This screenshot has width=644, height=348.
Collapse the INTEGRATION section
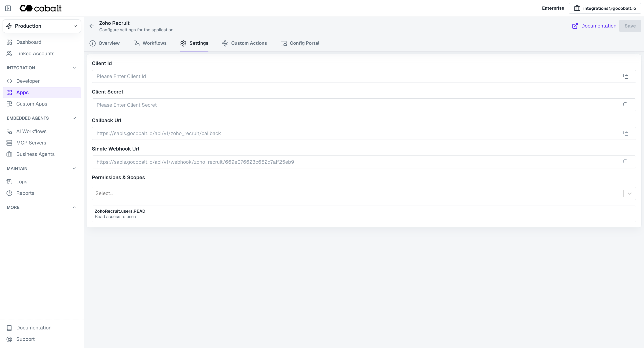pos(74,68)
